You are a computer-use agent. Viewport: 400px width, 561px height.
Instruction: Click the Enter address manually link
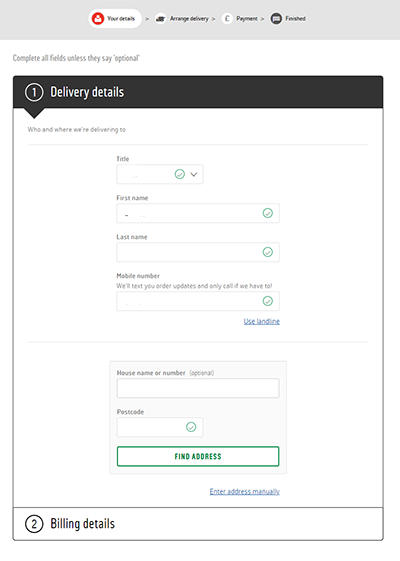245,492
